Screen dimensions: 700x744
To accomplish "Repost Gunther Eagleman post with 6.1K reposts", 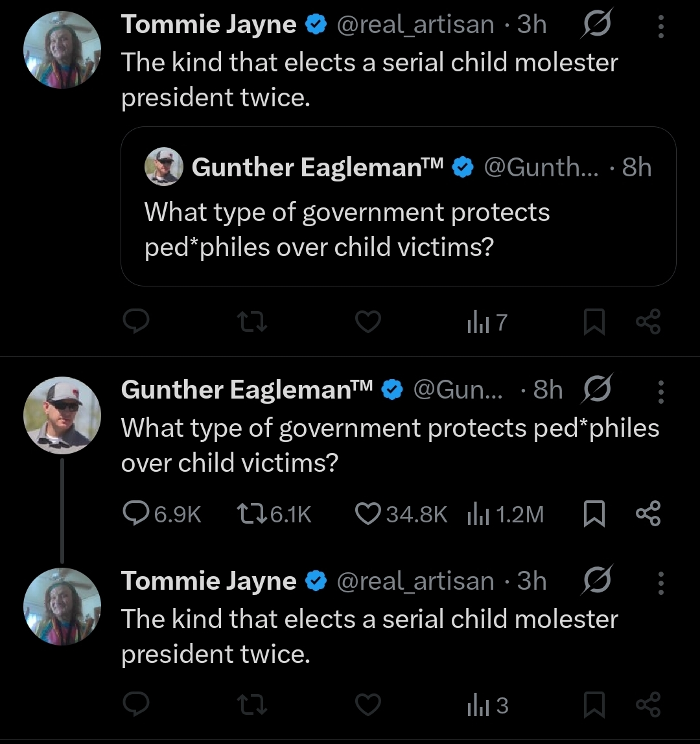I will pyautogui.click(x=274, y=514).
